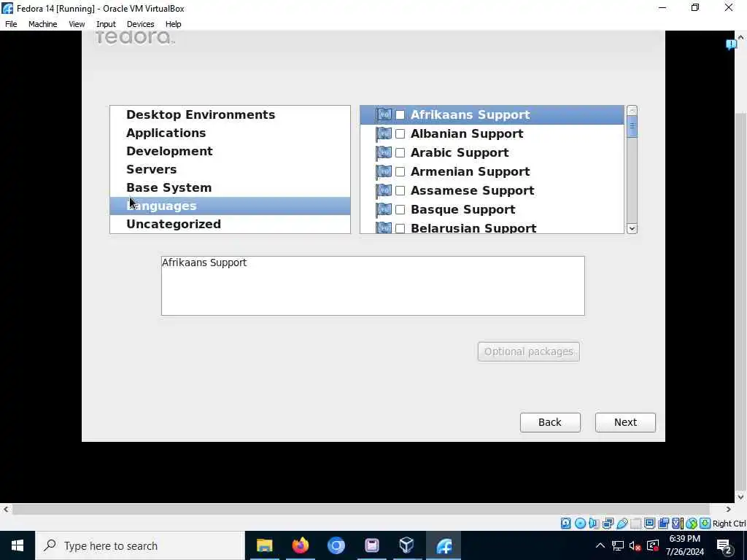Open the View menu

click(x=77, y=24)
